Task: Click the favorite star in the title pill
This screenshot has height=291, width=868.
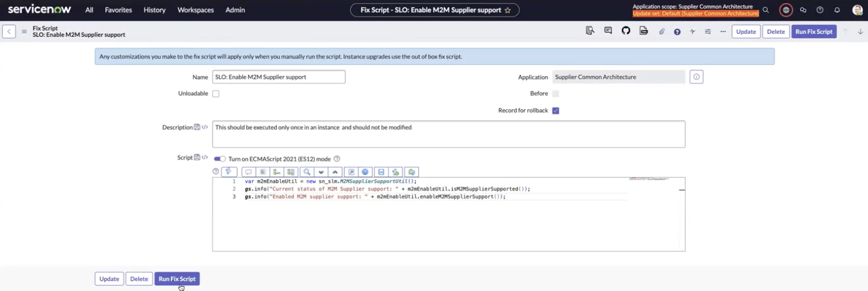Action: [508, 10]
